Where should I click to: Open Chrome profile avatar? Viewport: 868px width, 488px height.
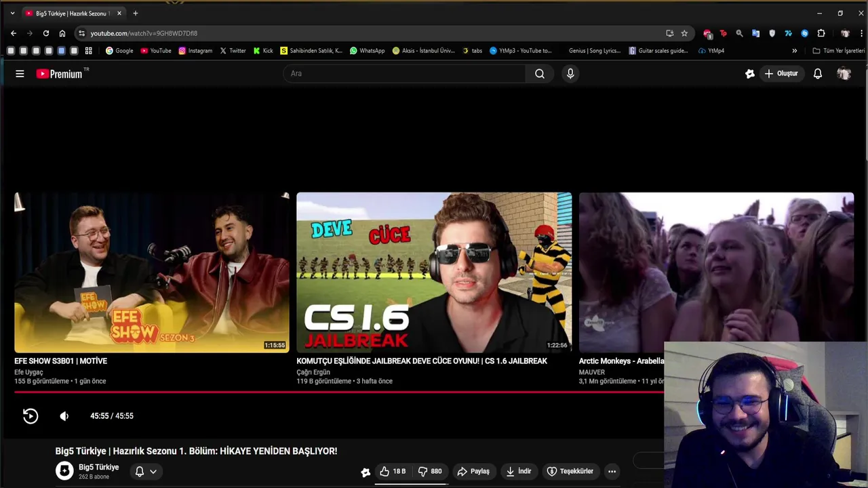pos(845,33)
